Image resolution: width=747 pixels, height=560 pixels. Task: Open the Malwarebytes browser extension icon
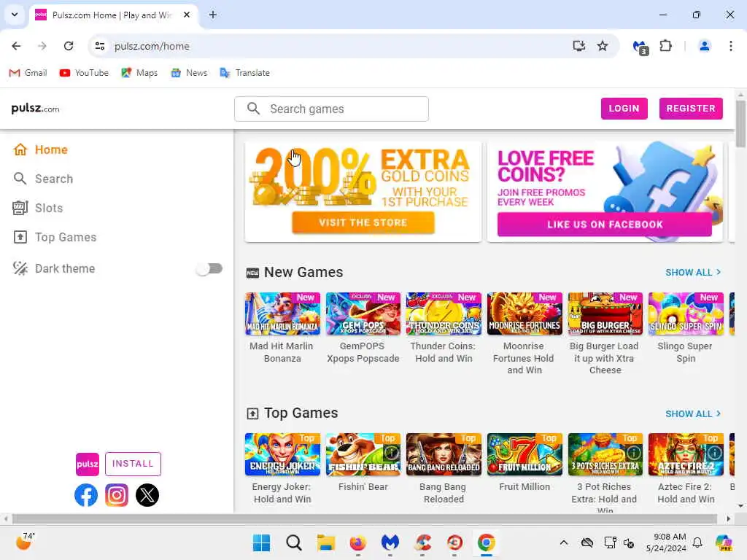[x=640, y=47]
